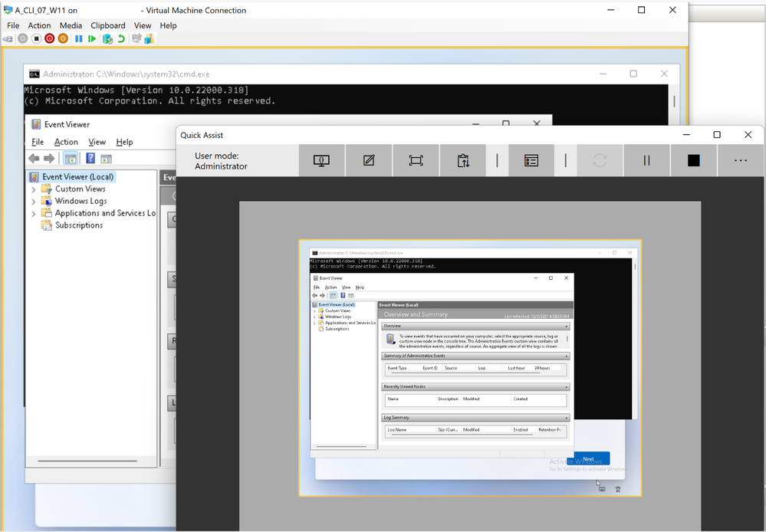
Task: Open Quick Assist more options ellipsis
Action: (x=741, y=160)
